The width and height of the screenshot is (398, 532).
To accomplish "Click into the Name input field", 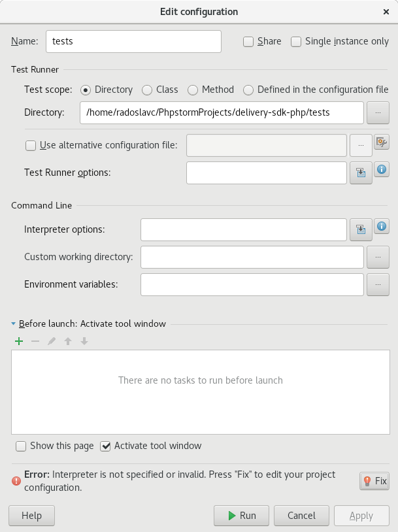I will [134, 41].
